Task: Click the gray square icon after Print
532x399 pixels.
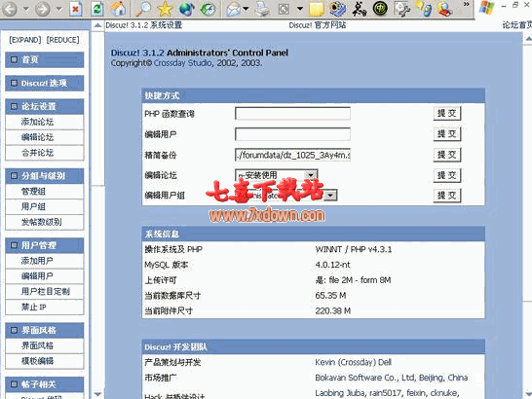Action: tap(284, 9)
